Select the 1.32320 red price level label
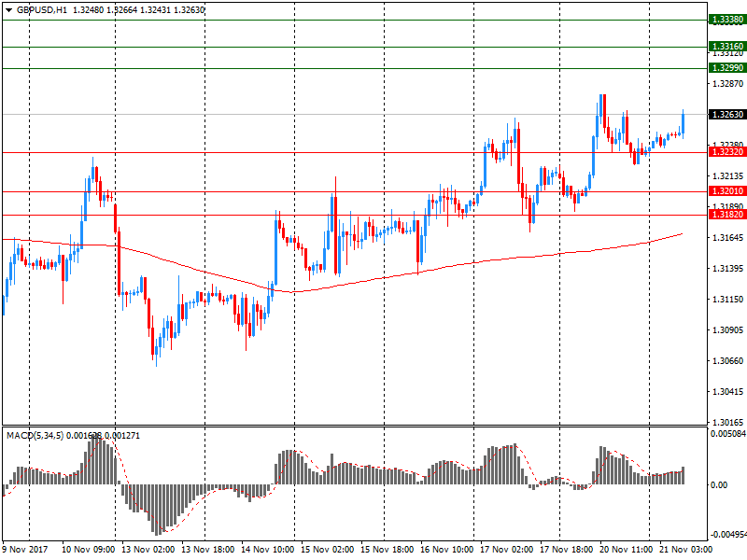Image resolution: width=747 pixels, height=560 pixels. click(x=727, y=152)
